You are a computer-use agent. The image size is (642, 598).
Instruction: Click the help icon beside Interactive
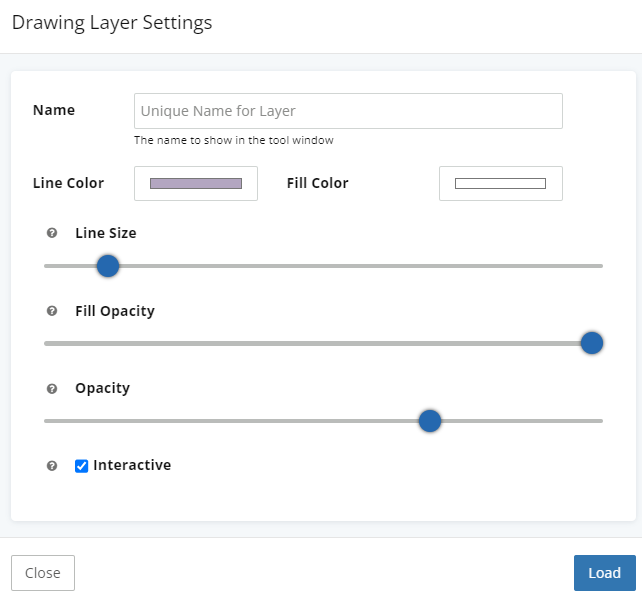(52, 466)
